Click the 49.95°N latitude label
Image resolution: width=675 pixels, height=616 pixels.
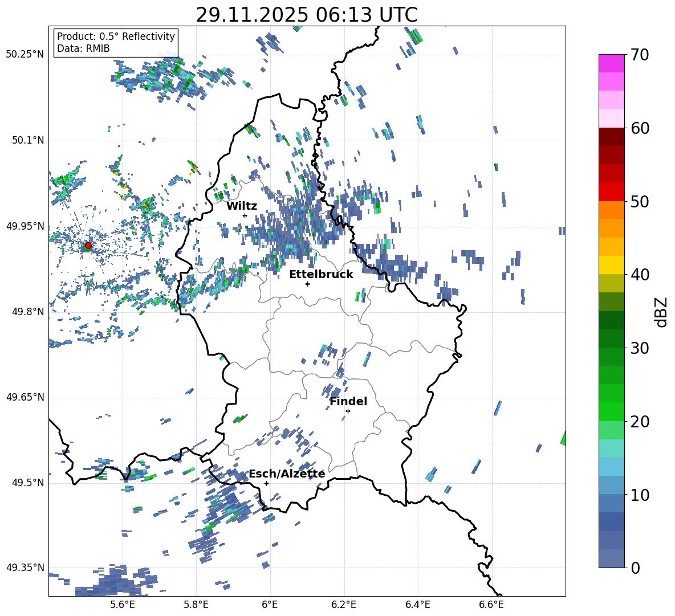pos(25,226)
